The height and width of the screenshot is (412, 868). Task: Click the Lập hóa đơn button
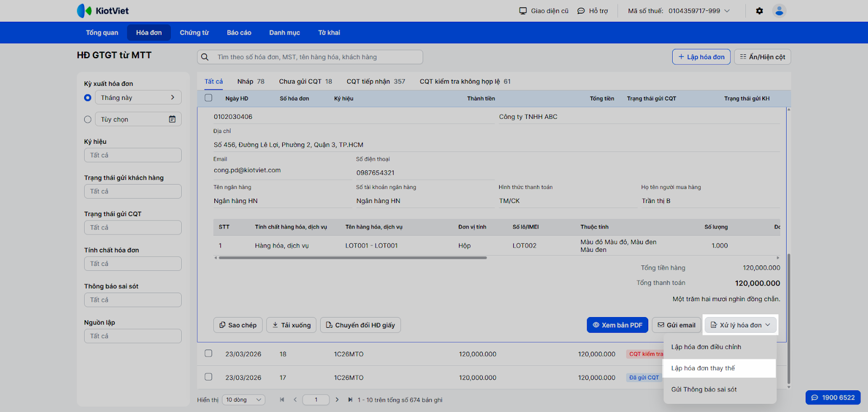point(701,57)
